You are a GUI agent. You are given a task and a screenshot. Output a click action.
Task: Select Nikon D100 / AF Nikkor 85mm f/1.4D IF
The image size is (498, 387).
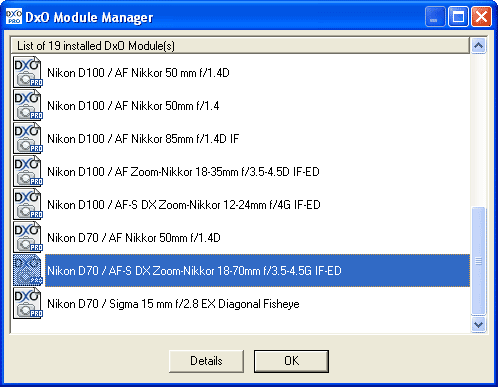click(143, 139)
